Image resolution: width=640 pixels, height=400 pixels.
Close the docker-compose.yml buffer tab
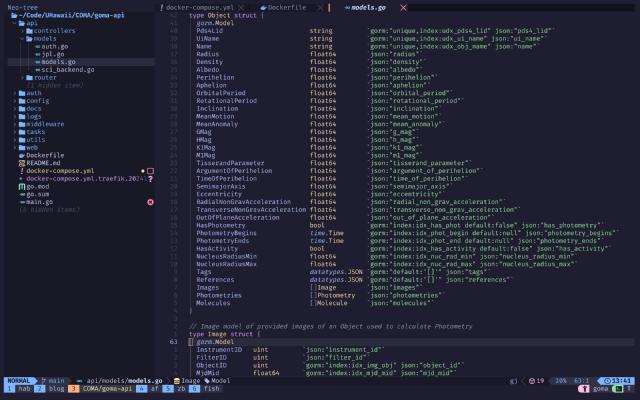pos(241,8)
